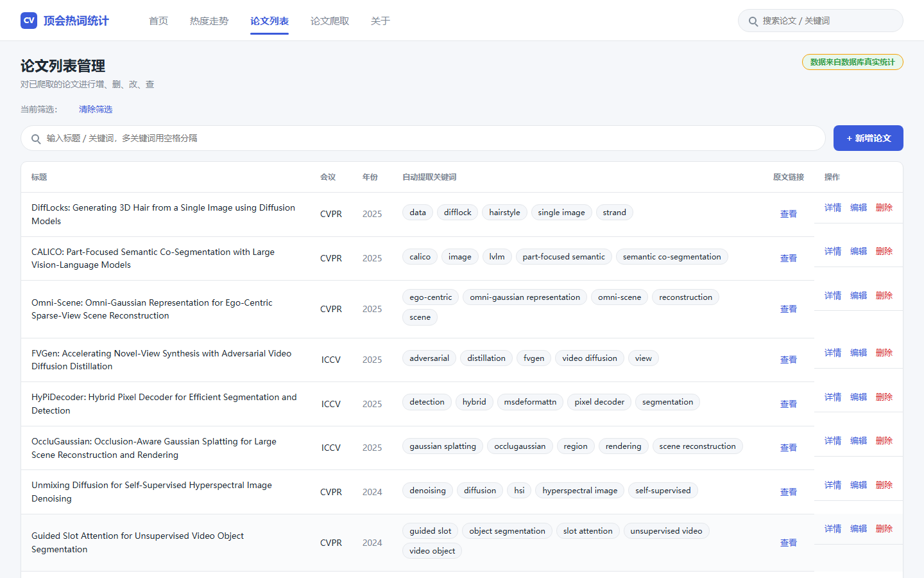The width and height of the screenshot is (924, 578).
Task: Click 删除 for Unmixing Diffusion paper
Action: tap(884, 485)
